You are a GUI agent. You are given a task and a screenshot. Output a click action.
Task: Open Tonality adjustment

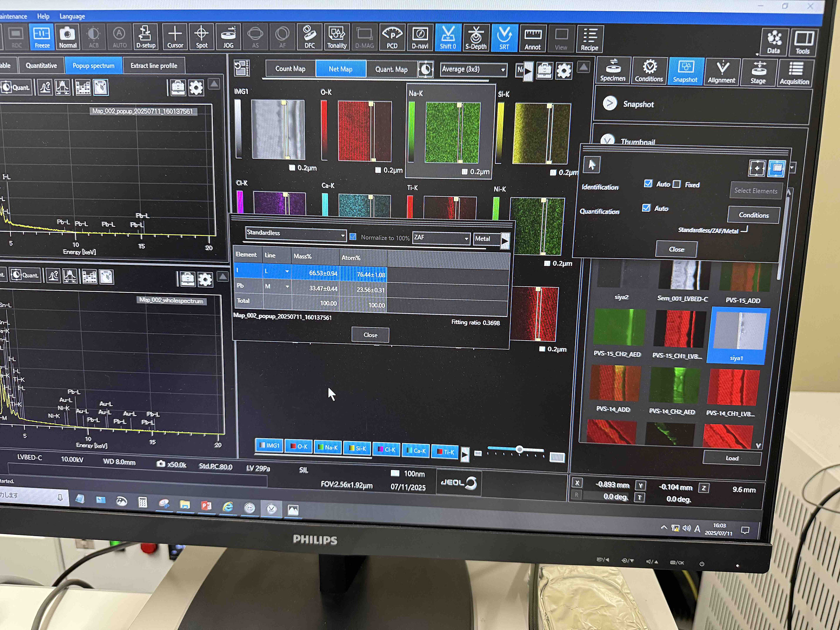pyautogui.click(x=337, y=37)
